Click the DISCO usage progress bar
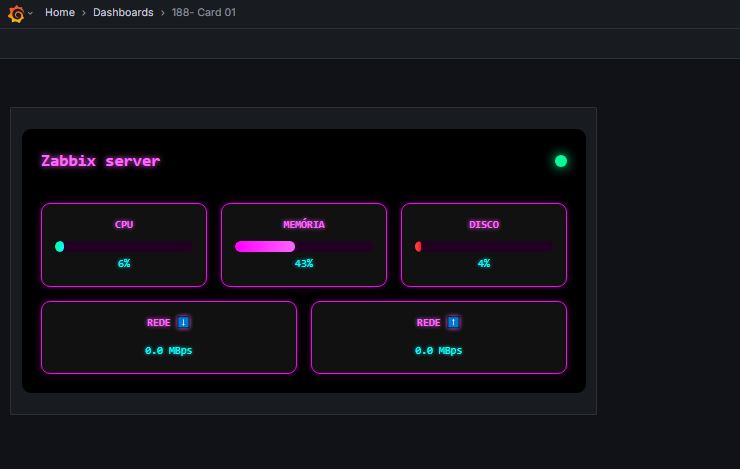This screenshot has height=469, width=740. point(484,246)
